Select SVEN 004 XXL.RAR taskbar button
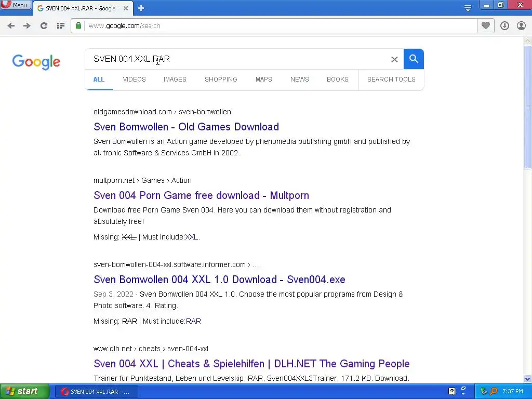This screenshot has width=532, height=399. coord(96,392)
